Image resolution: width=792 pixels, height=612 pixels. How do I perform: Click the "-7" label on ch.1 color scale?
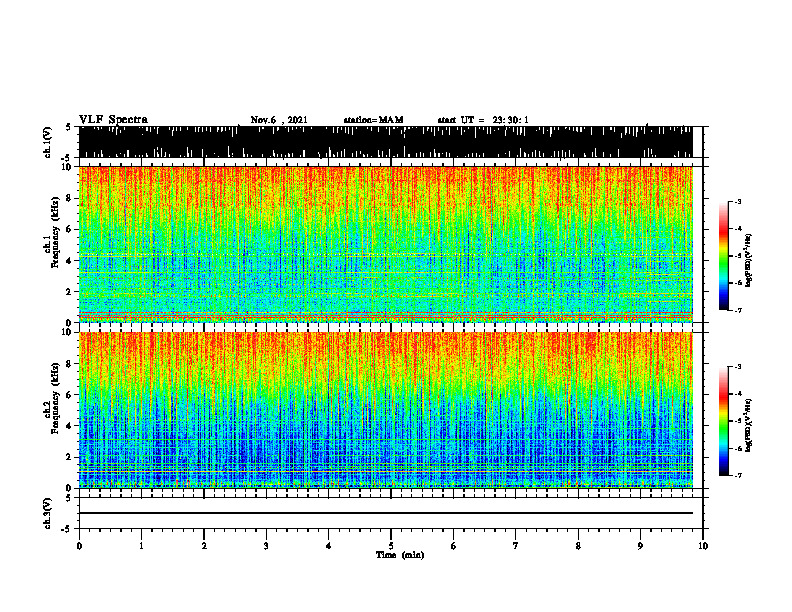click(x=737, y=310)
